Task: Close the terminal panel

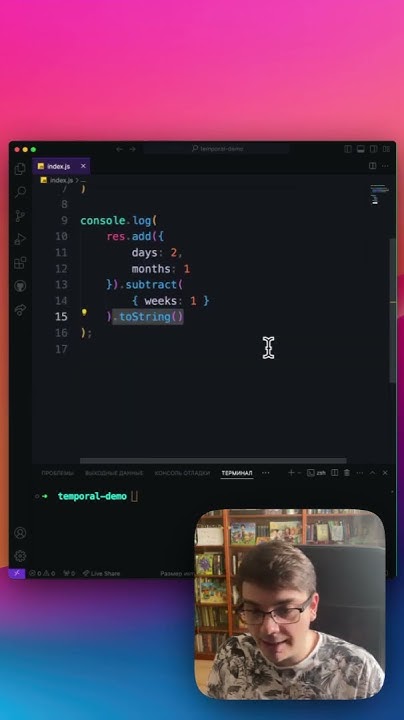Action: [385, 472]
